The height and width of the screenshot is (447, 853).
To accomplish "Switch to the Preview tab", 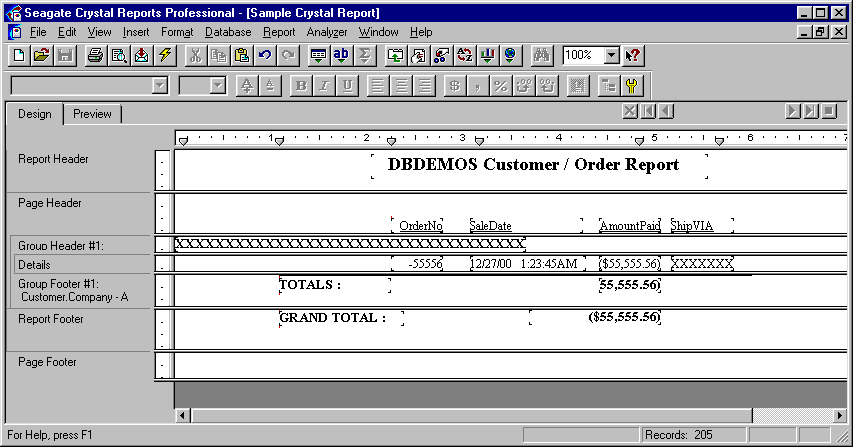I will point(92,114).
